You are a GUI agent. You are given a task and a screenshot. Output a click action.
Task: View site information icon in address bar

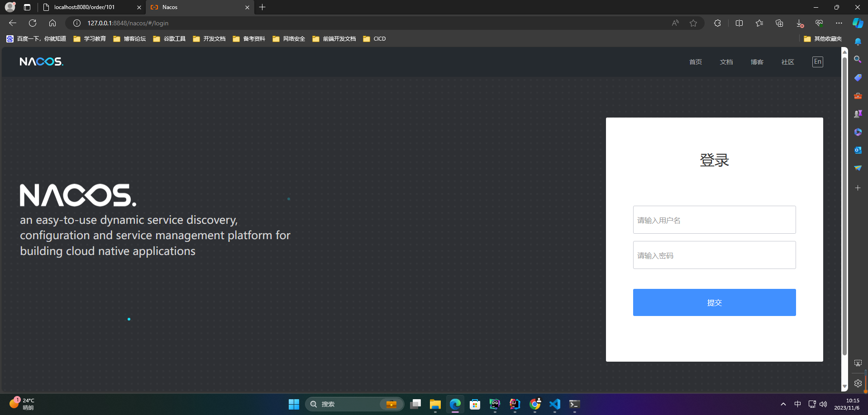click(77, 23)
